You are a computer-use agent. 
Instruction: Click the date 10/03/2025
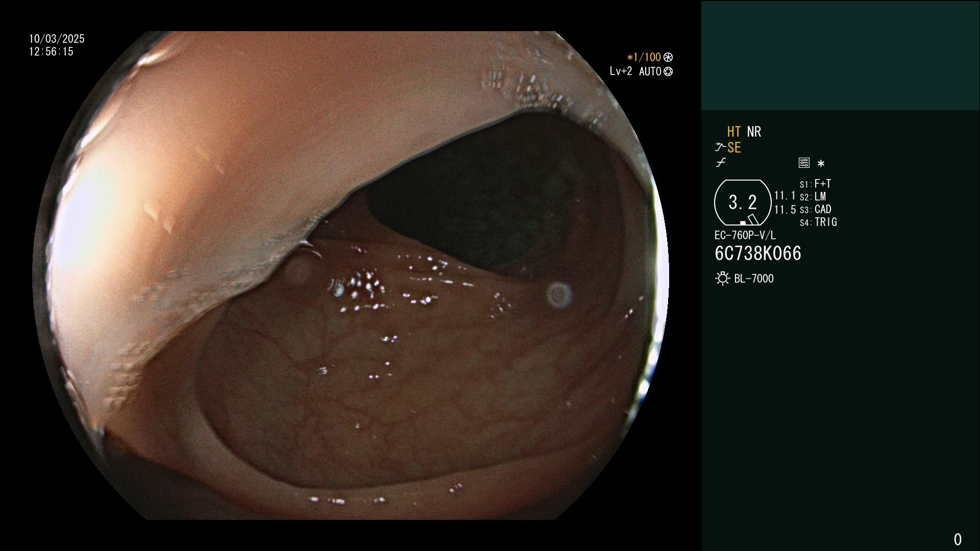[57, 39]
